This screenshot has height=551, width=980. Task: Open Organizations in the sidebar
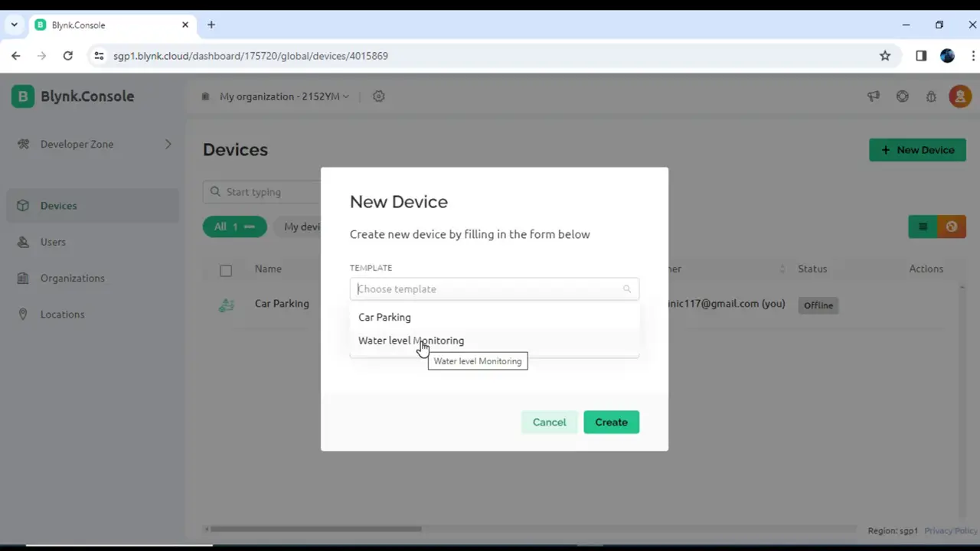(93, 278)
